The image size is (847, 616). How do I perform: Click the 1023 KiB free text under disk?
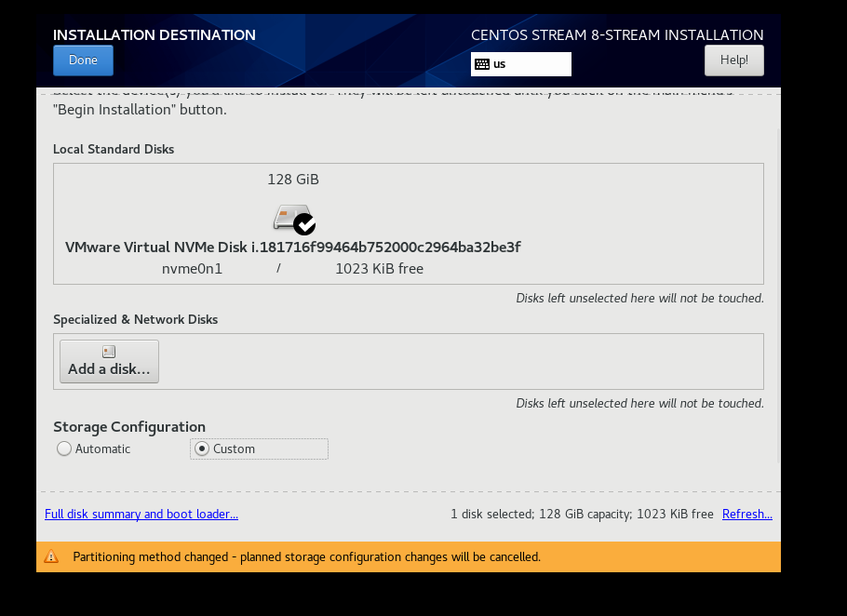point(379,269)
